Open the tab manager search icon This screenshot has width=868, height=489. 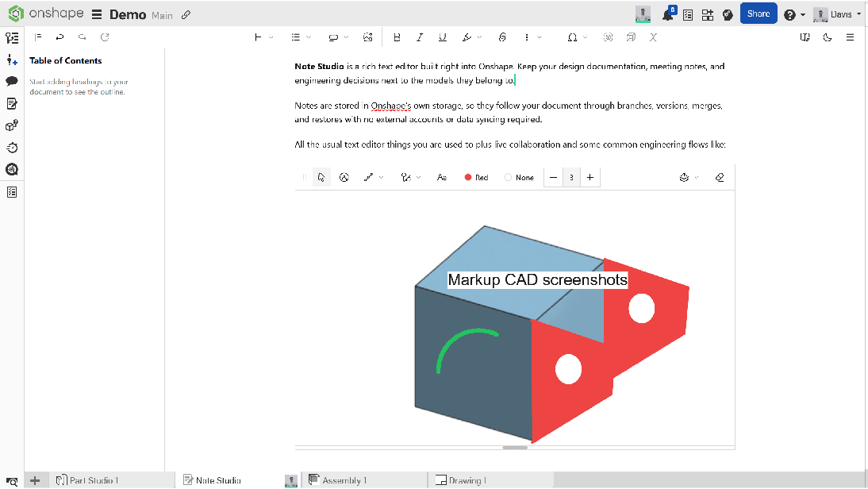12,481
